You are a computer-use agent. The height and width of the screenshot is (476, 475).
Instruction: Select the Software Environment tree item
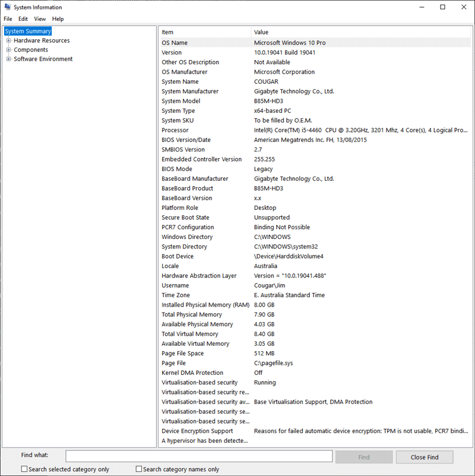[43, 59]
